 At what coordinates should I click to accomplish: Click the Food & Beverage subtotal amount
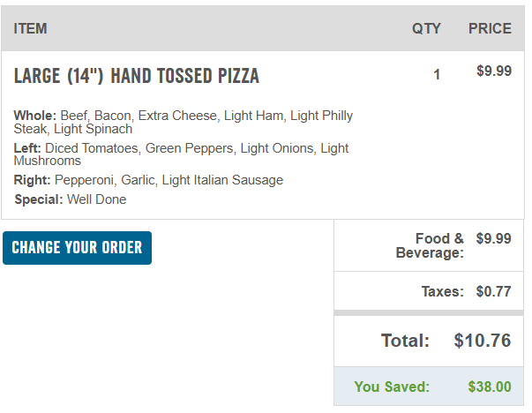pos(493,238)
